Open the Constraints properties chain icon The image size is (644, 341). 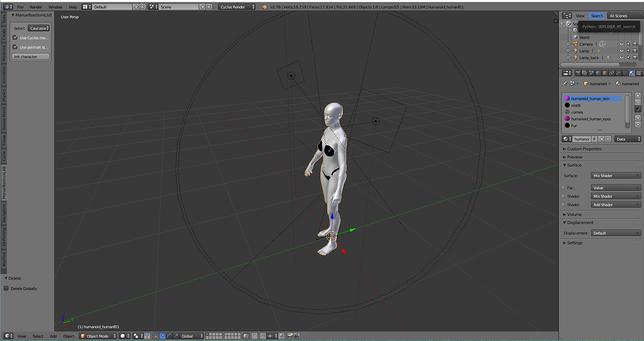pos(611,73)
